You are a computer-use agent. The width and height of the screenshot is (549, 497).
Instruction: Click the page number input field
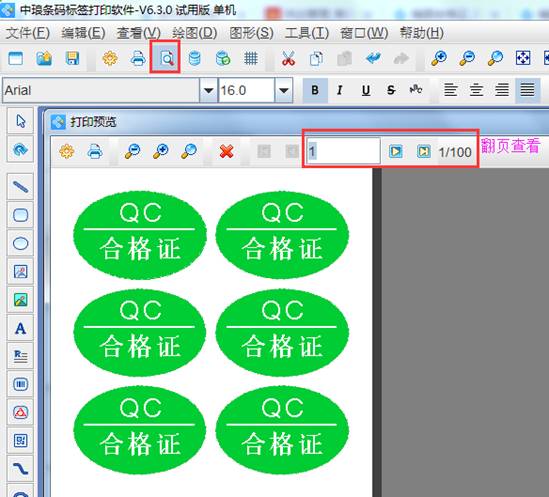[x=343, y=151]
